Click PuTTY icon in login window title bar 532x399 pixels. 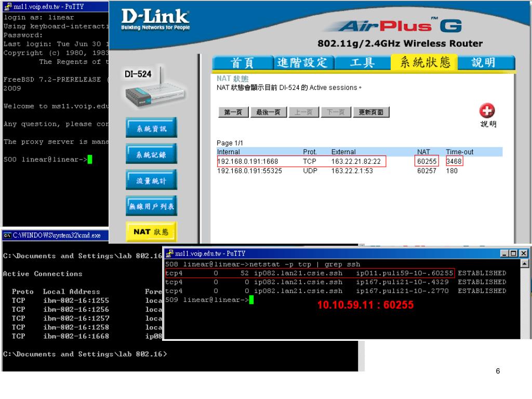pos(8,6)
